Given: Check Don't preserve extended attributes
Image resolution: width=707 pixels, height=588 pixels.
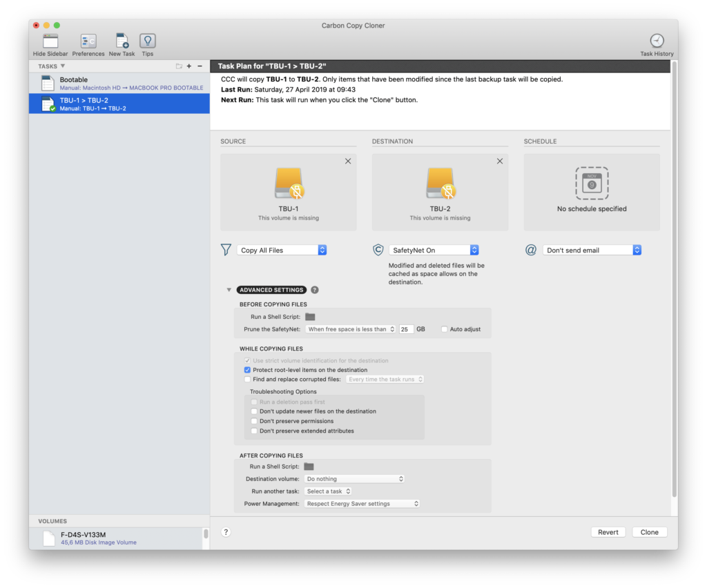Looking at the screenshot, I should pos(254,431).
